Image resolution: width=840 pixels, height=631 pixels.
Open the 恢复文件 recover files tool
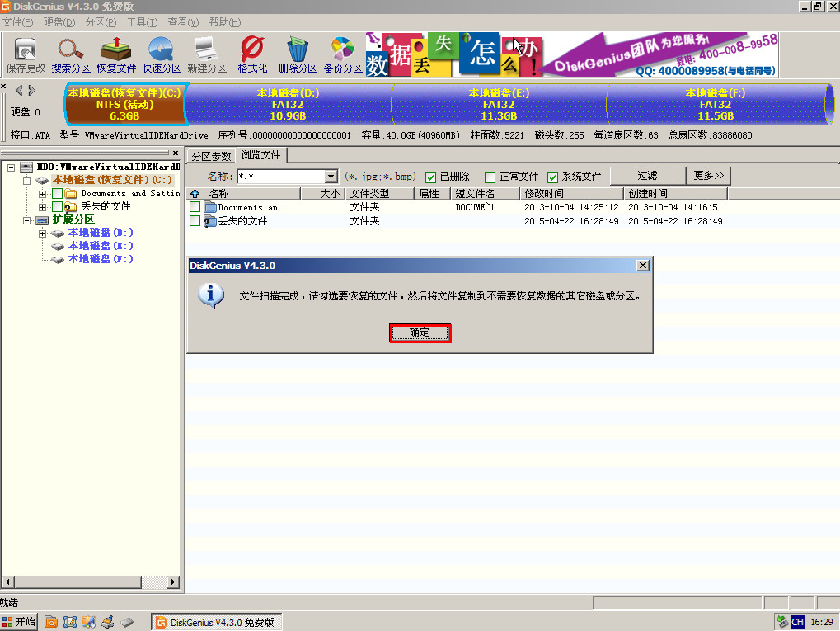tap(116, 54)
